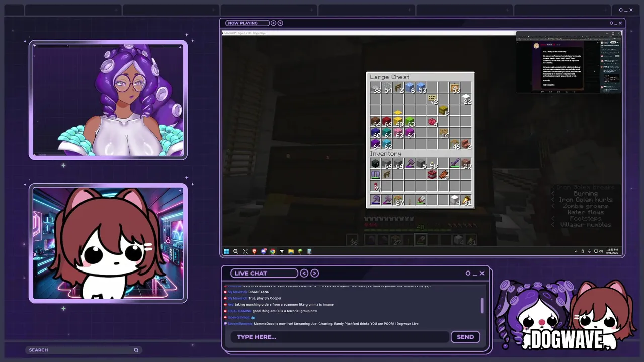The height and width of the screenshot is (362, 644).
Task: Click the Live Chat next arrow
Action: 315,273
